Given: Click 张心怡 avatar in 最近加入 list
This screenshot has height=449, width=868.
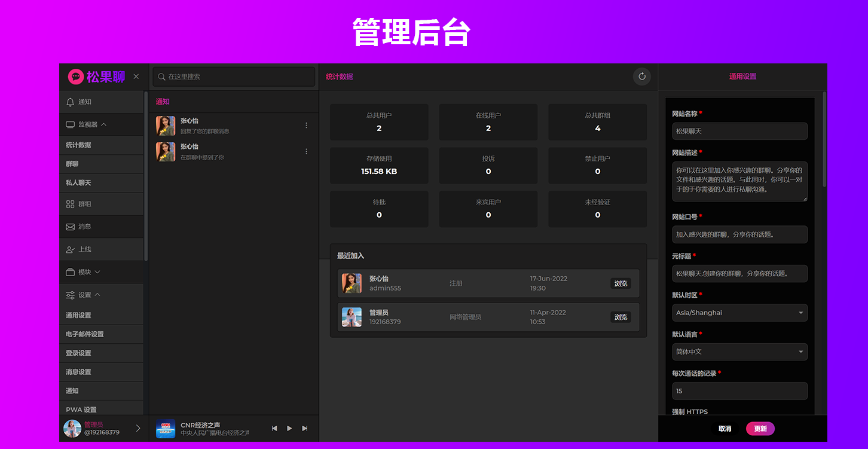Looking at the screenshot, I should pyautogui.click(x=352, y=283).
